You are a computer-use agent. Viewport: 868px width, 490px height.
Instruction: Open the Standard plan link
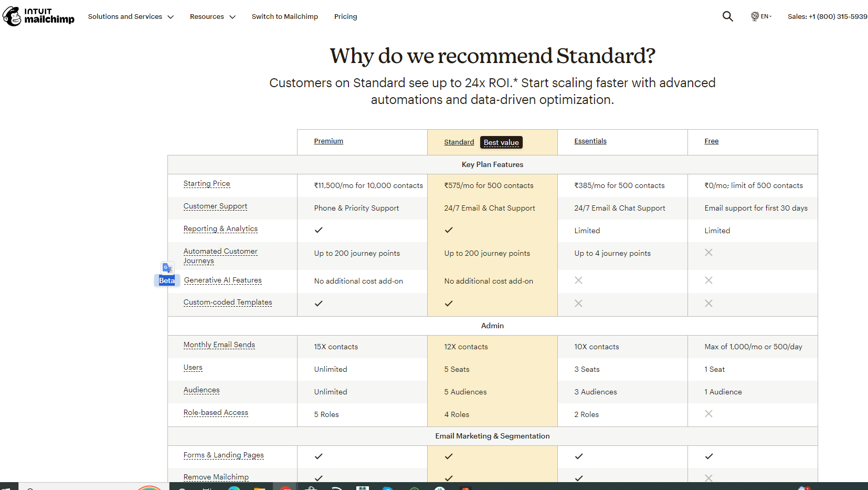pos(459,142)
